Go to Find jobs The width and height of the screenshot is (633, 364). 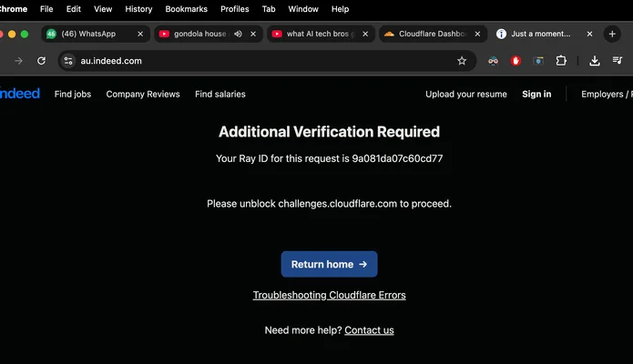[x=73, y=94]
